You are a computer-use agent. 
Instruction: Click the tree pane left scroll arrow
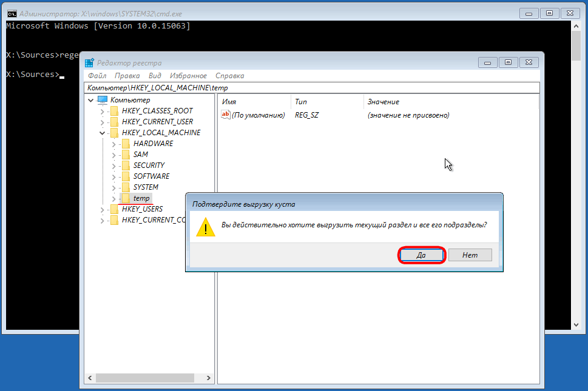coord(90,378)
